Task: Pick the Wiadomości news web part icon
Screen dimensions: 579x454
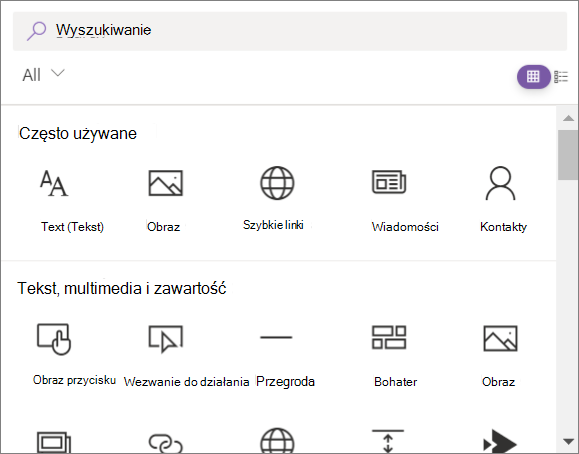Action: tap(389, 182)
